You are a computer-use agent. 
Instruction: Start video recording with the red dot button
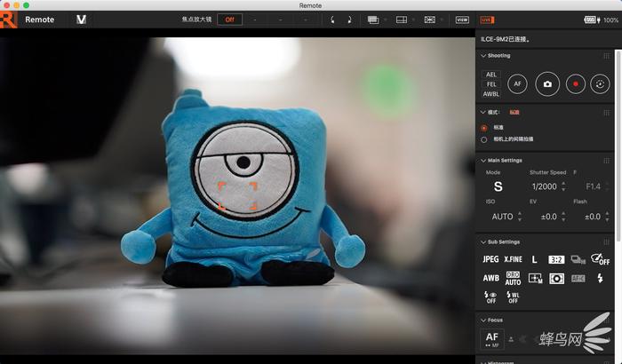[576, 84]
